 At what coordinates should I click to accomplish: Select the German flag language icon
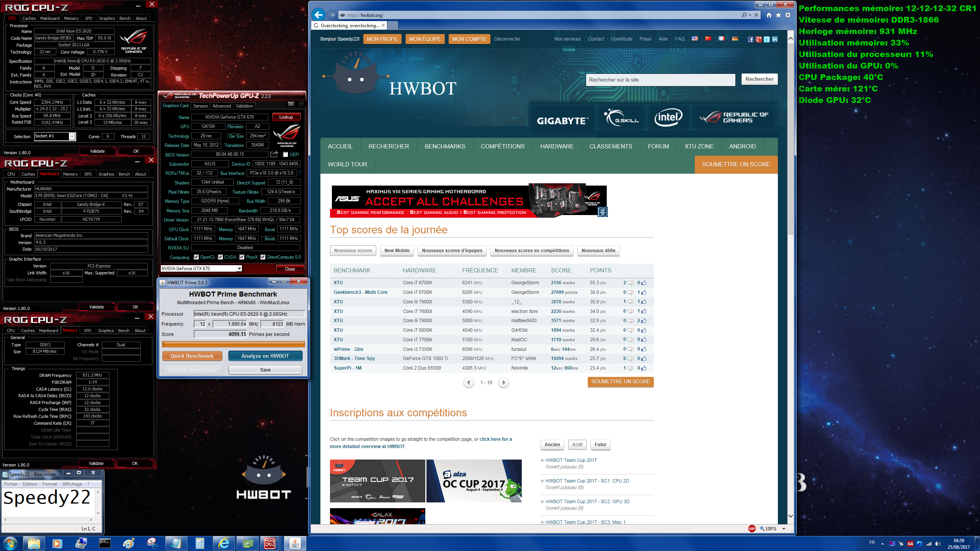[735, 39]
